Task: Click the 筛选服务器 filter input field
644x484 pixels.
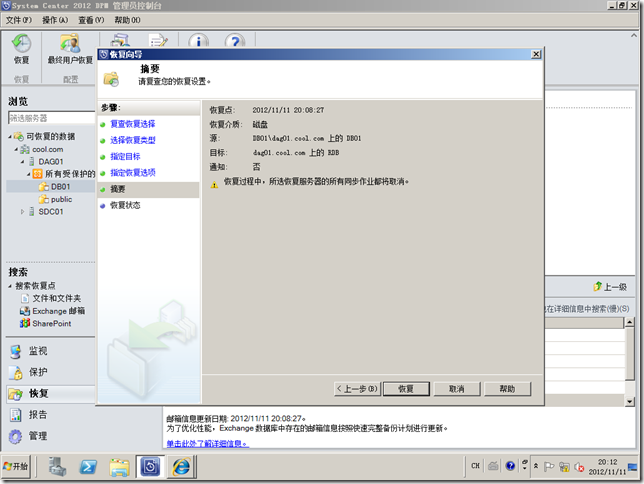Action: 51,118
